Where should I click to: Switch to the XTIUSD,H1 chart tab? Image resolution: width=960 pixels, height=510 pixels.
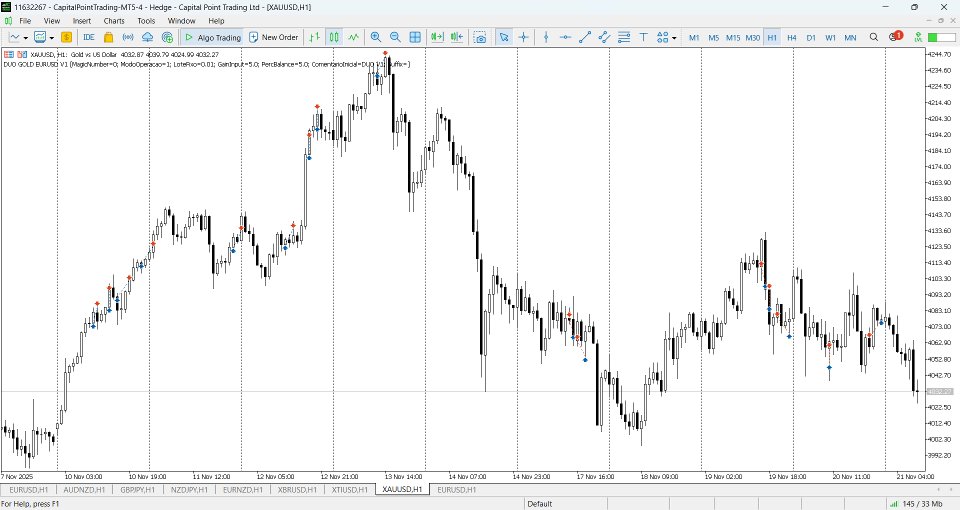coord(349,490)
